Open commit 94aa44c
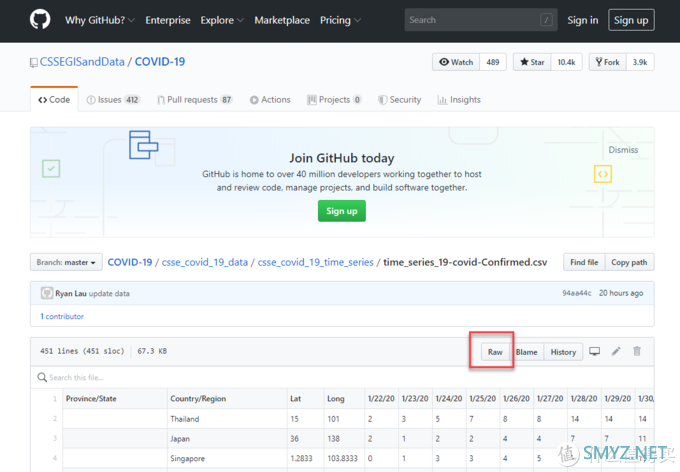Screen dimensions: 680x472 coord(576,293)
